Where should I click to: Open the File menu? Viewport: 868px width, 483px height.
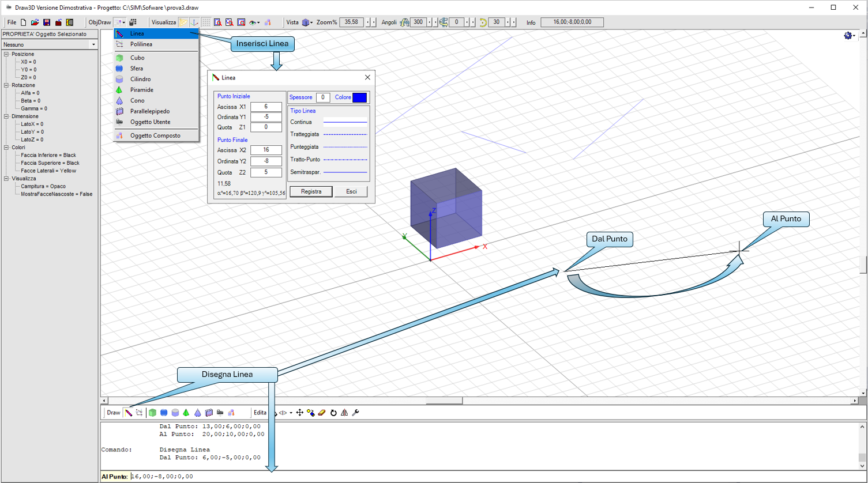pyautogui.click(x=12, y=22)
